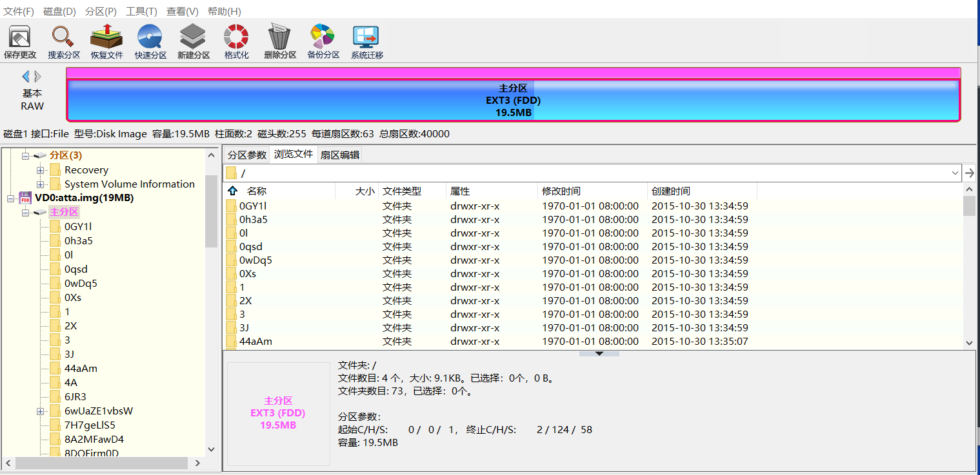Screen dimensions: 980x475
Task: Switch to the 扇区编辑 tab
Action: pyautogui.click(x=340, y=155)
